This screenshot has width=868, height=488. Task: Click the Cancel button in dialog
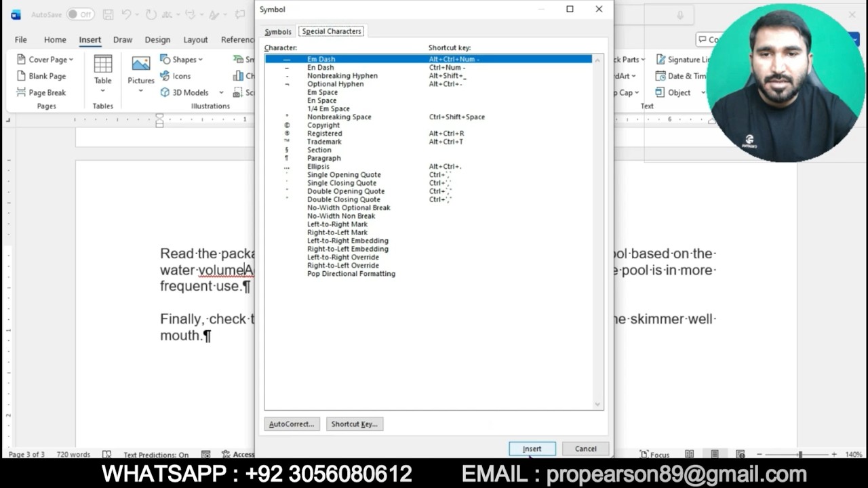(x=586, y=449)
